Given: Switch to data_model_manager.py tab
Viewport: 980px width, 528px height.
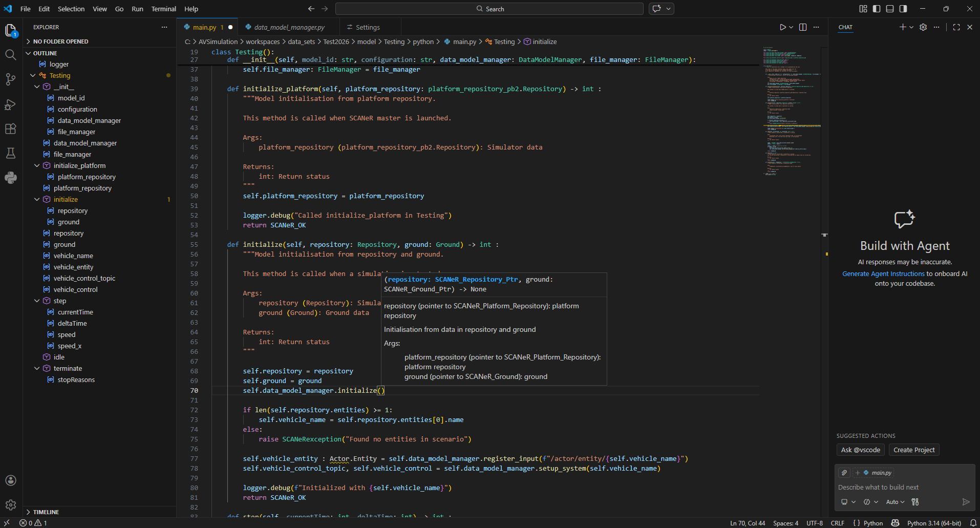Looking at the screenshot, I should (289, 27).
